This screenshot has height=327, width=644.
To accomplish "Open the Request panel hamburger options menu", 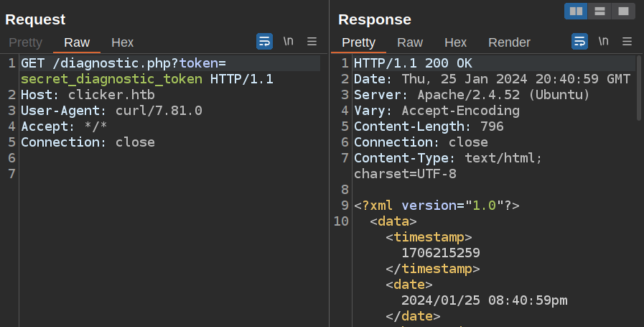I will click(x=312, y=42).
